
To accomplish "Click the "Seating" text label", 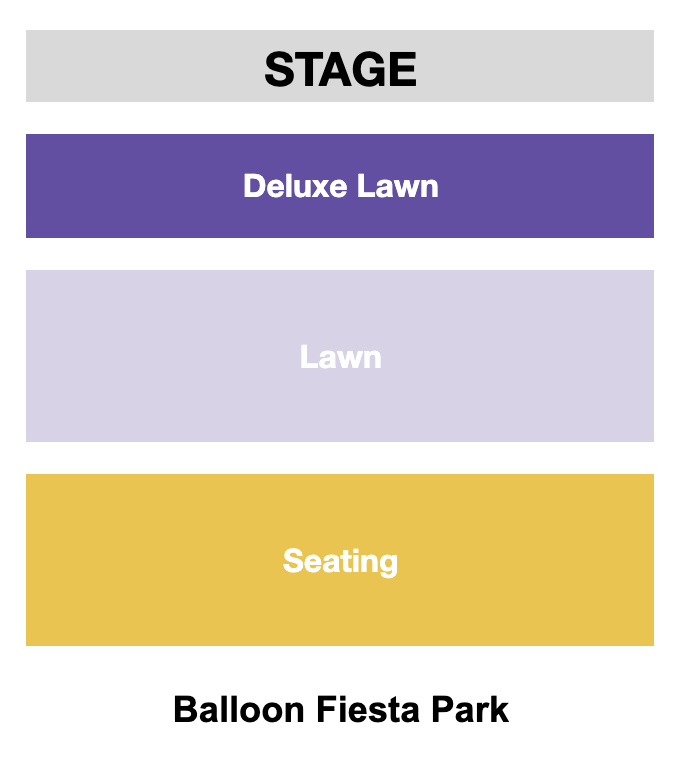I will 340,560.
